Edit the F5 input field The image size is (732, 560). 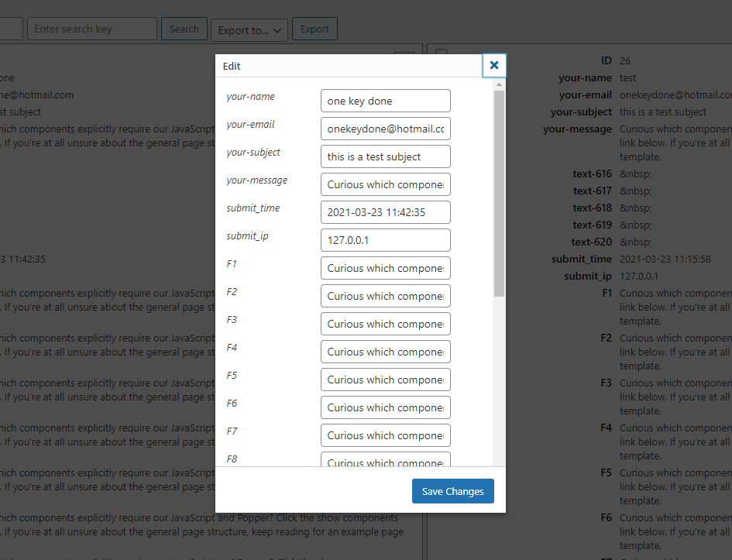[x=386, y=380]
